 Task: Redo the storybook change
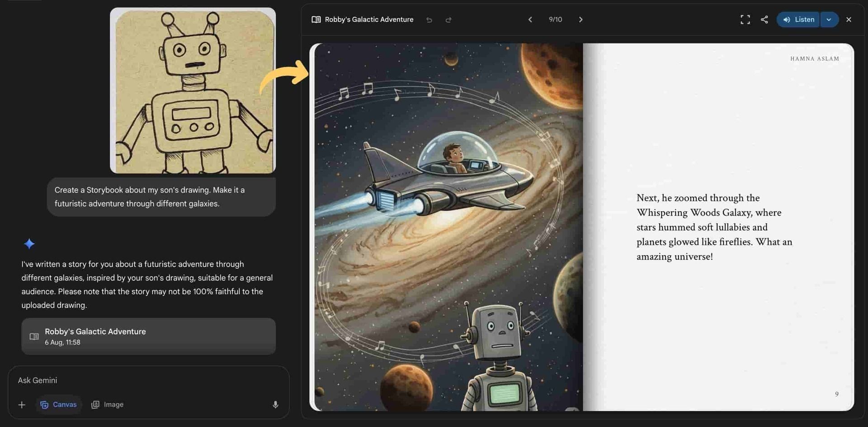(448, 20)
